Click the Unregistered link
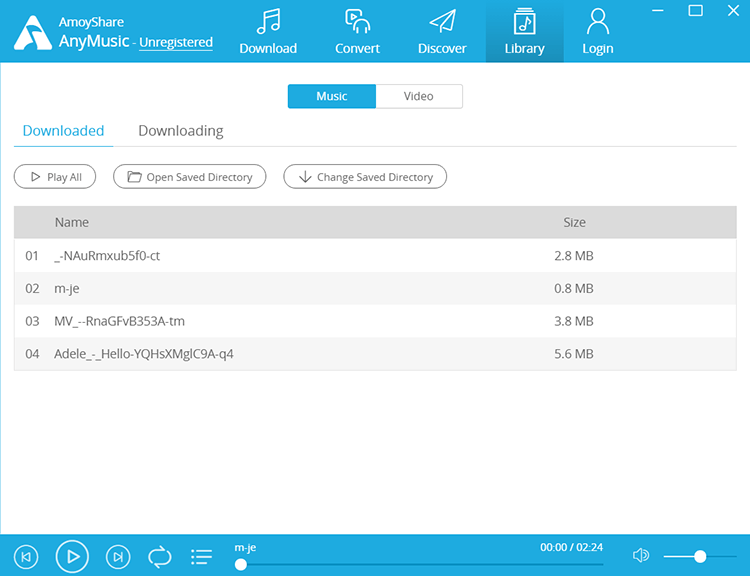750x576 pixels. tap(176, 42)
